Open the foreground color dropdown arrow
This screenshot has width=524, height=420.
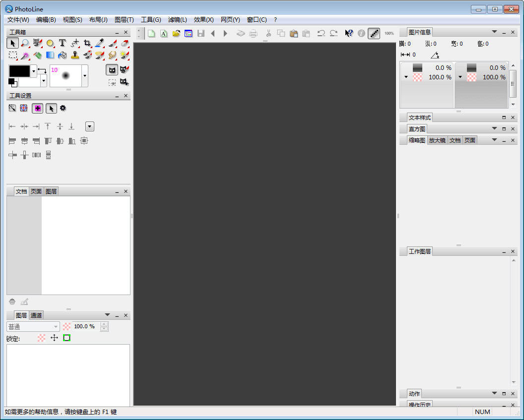34,71
